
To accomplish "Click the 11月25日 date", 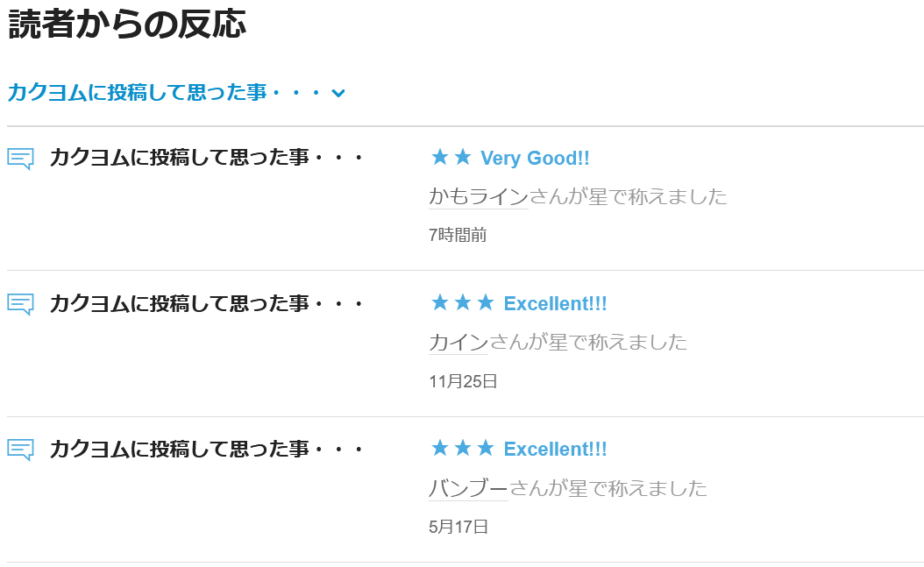I will (463, 381).
